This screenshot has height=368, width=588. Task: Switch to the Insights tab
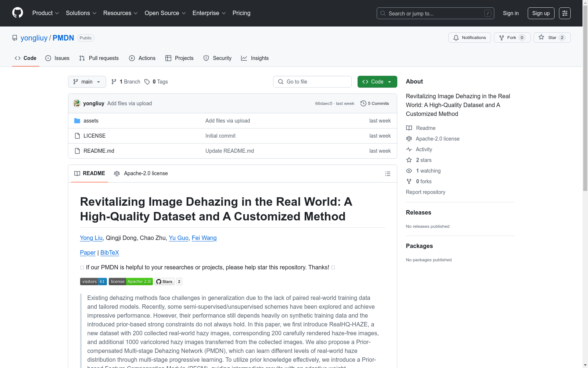[255, 58]
